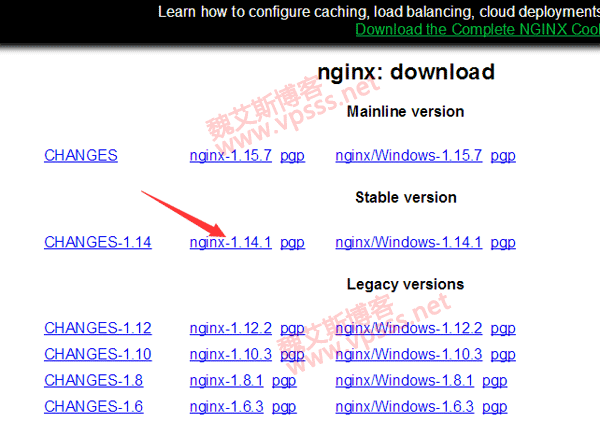Open the CHANGES-1.14 link
Image resolution: width=600 pixels, height=422 pixels.
(97, 242)
